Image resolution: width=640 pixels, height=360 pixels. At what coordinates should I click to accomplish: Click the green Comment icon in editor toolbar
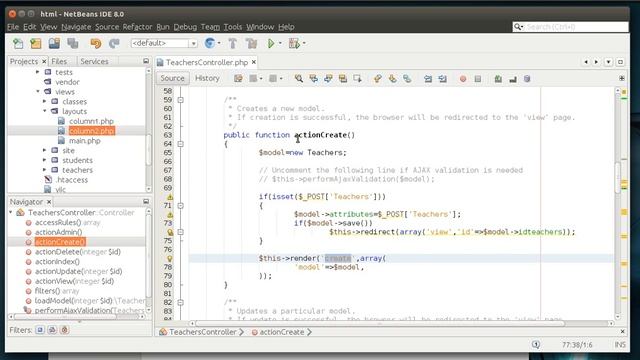tap(498, 78)
